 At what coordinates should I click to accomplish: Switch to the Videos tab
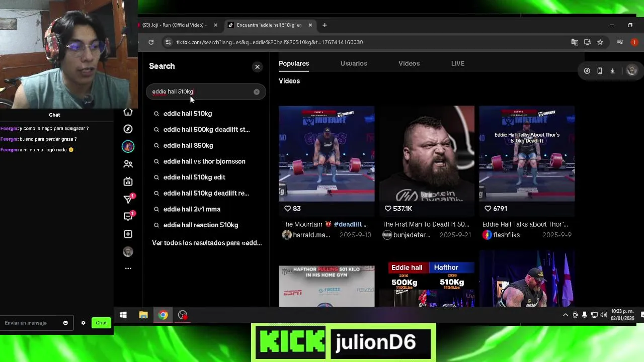coord(409,63)
